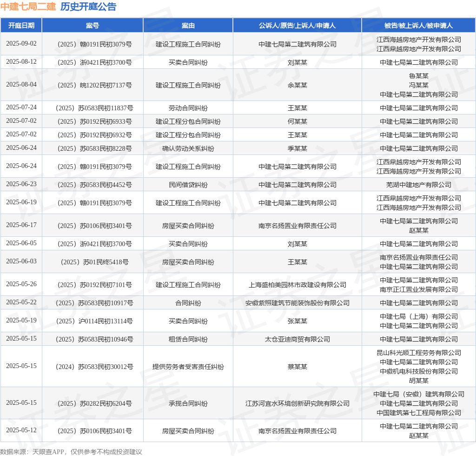Viewport: 476px width, 456px height.
Task: Click defendant 中建七局(安徽)建筑有限公司
Action: coord(419,394)
